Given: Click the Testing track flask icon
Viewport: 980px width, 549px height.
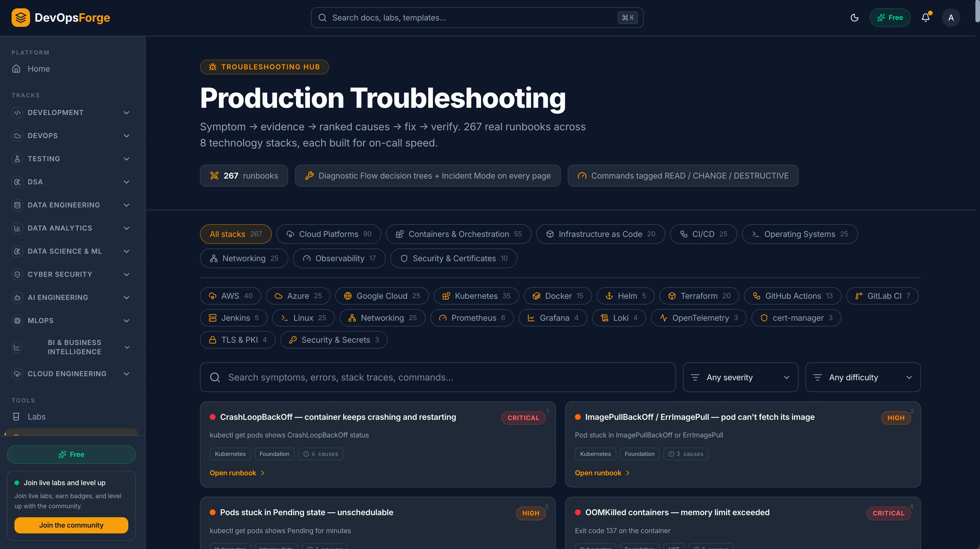Looking at the screenshot, I should (17, 159).
